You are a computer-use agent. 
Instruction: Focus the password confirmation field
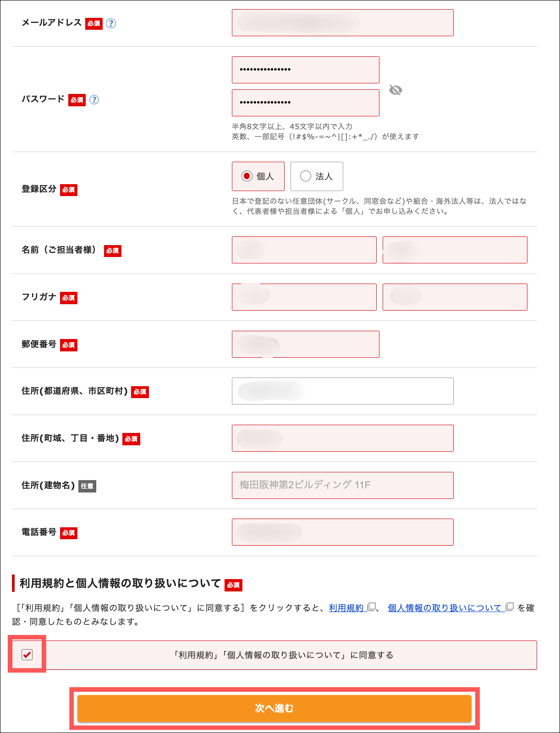(305, 103)
